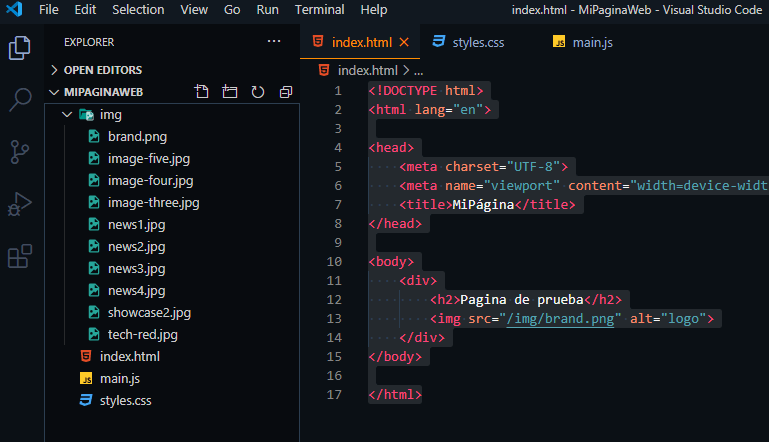The height and width of the screenshot is (442, 769).
Task: Collapse the MIPAGINAWEB project section
Action: click(54, 92)
